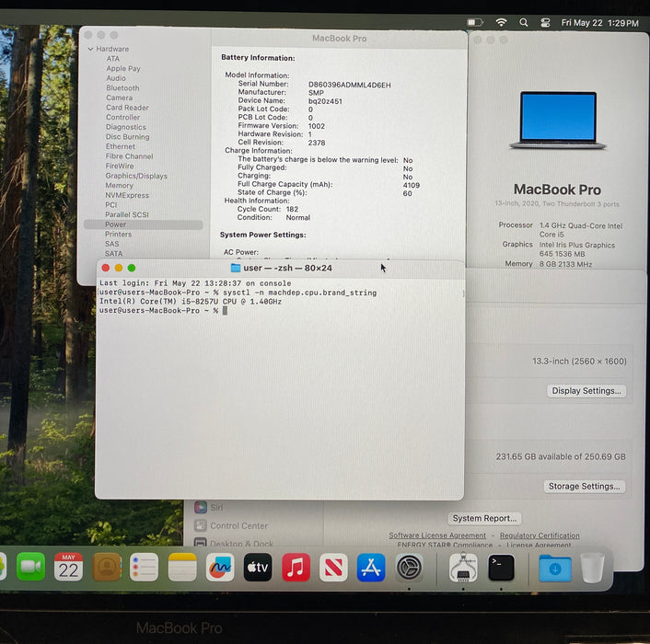Select Card Reader entry
This screenshot has height=644, width=650.
pyautogui.click(x=127, y=108)
